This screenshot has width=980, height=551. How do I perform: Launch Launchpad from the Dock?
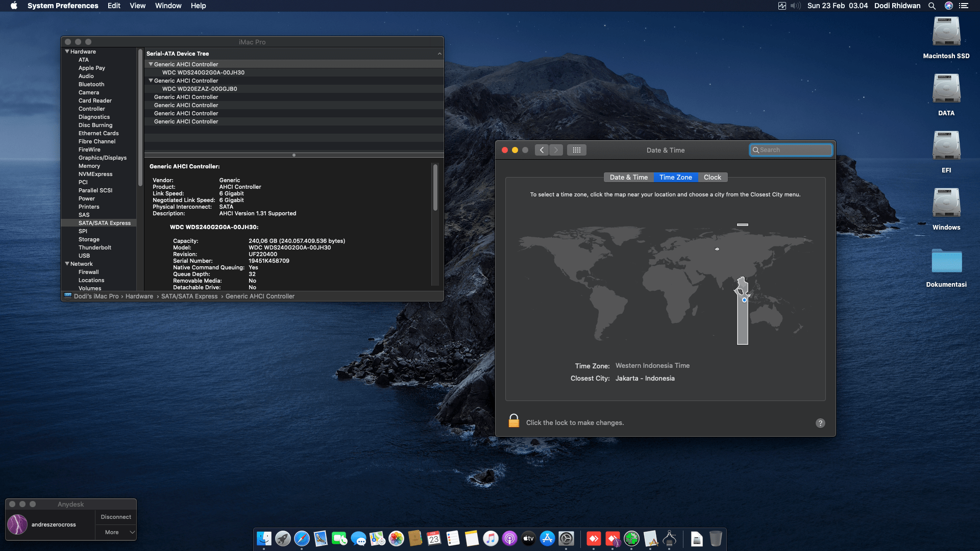click(x=283, y=538)
